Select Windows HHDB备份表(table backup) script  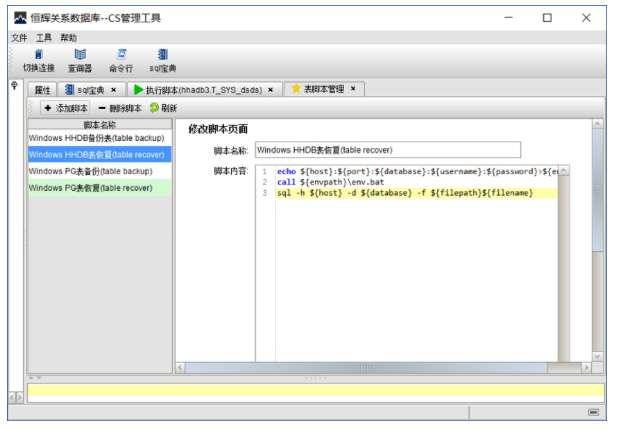point(100,138)
